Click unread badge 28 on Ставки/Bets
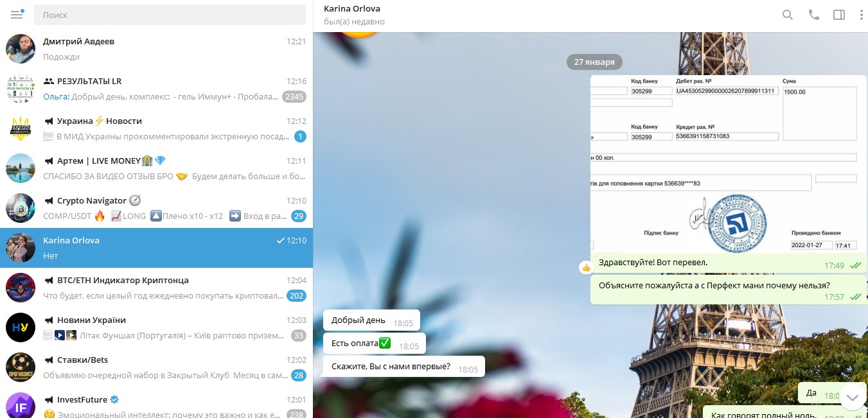The image size is (868, 418). pos(299,375)
